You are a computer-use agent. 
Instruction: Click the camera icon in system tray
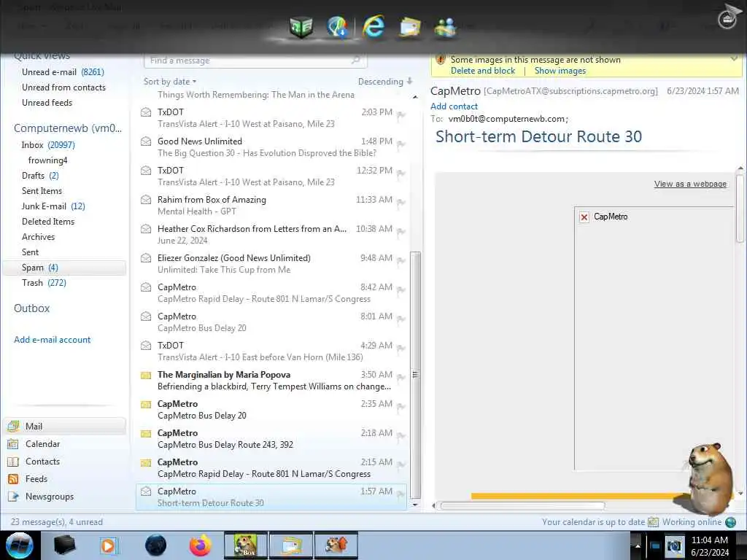pyautogui.click(x=673, y=545)
